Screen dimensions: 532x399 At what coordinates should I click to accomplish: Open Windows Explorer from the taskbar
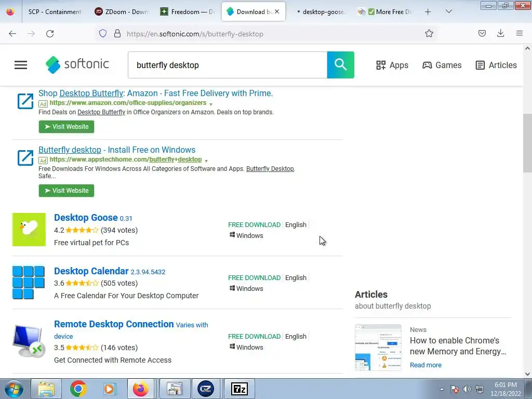(x=46, y=389)
